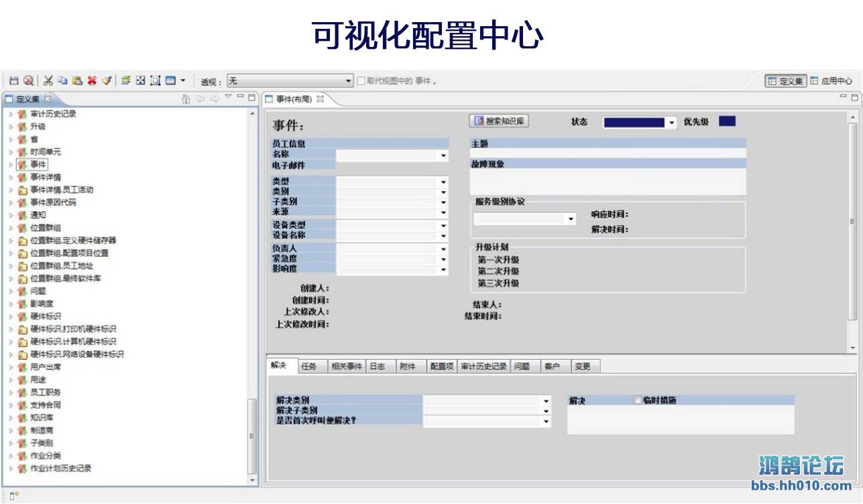Select the 审计历史记录 tab
Screen dimensions: 863x504
click(x=484, y=367)
